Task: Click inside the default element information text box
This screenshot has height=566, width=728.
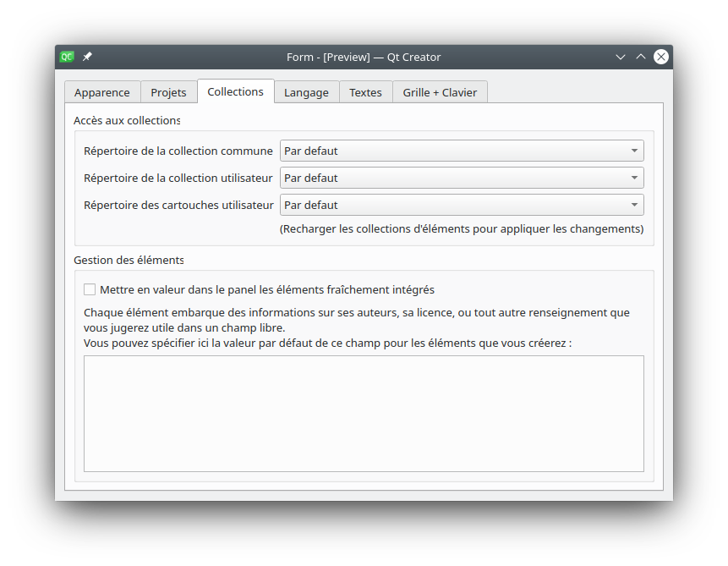Action: coord(364,413)
